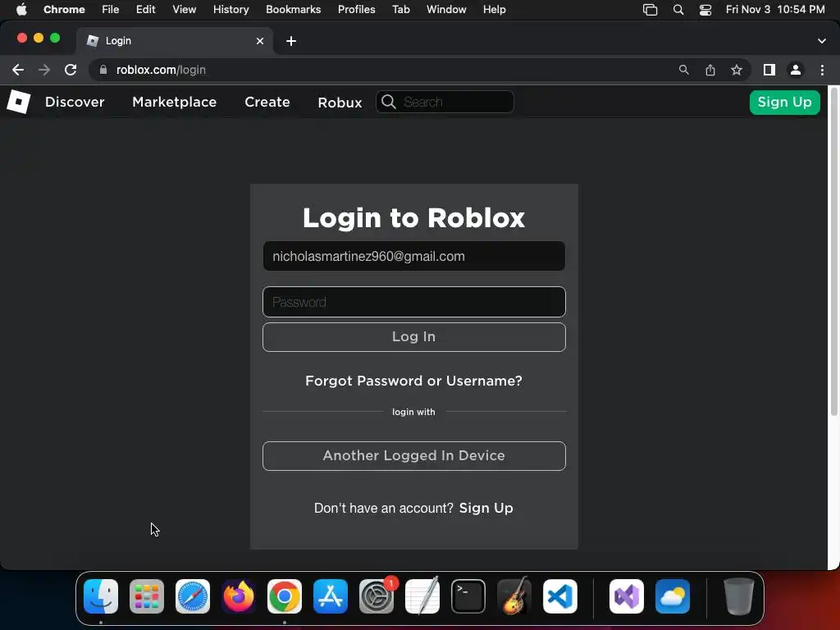The image size is (840, 630).
Task: Click the search magnifier icon in Roblox navbar
Action: tap(389, 102)
